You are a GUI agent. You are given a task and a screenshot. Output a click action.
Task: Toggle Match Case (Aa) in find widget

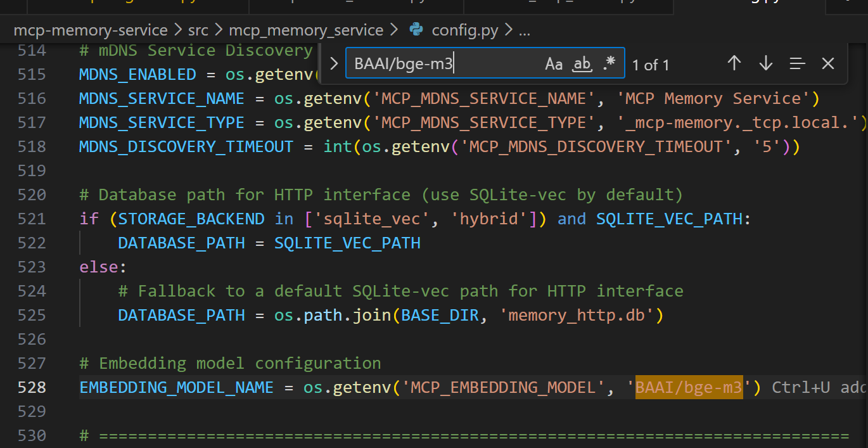click(554, 64)
